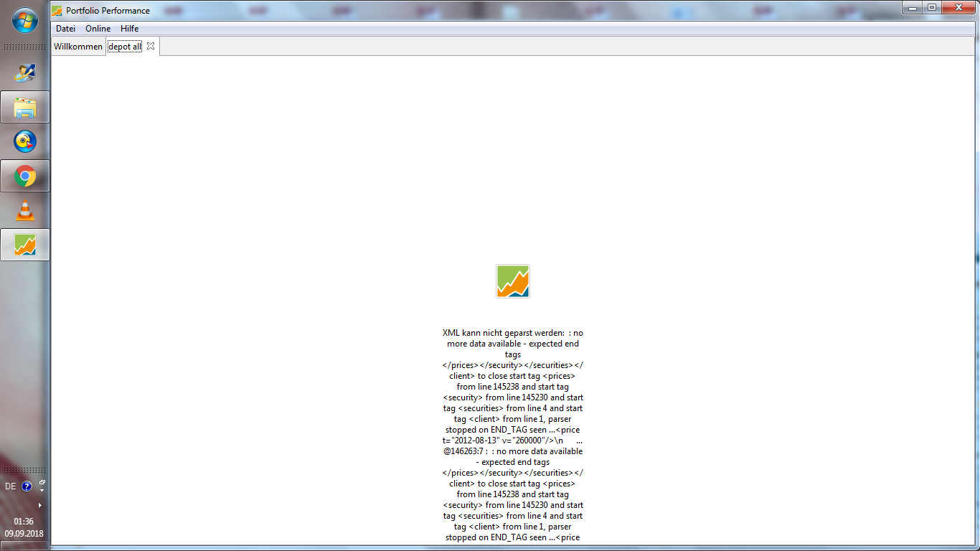Expand hidden tray icons with white arrow
Image resolution: width=980 pixels, height=551 pixels.
point(39,505)
